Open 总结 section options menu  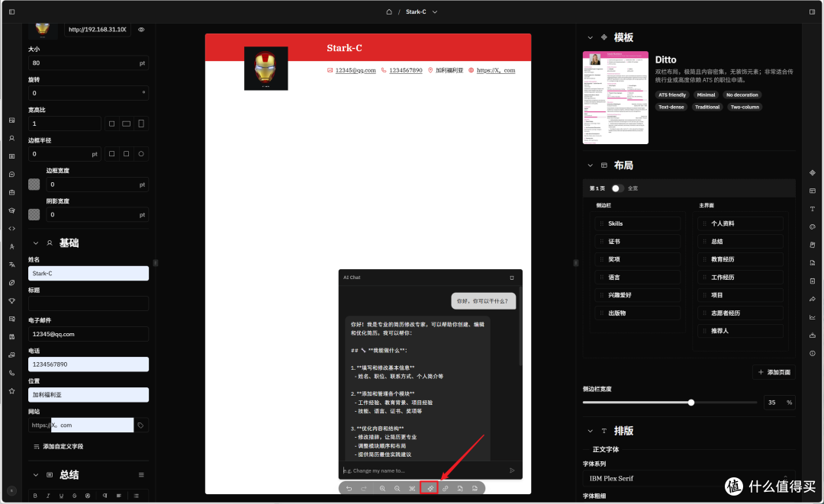point(141,475)
